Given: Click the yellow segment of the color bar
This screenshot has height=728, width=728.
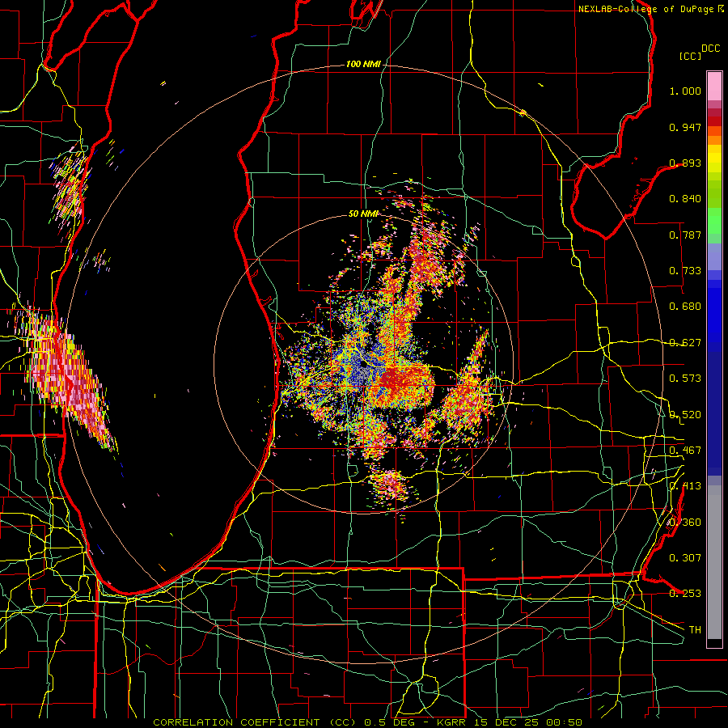Looking at the screenshot, I should point(714,159).
